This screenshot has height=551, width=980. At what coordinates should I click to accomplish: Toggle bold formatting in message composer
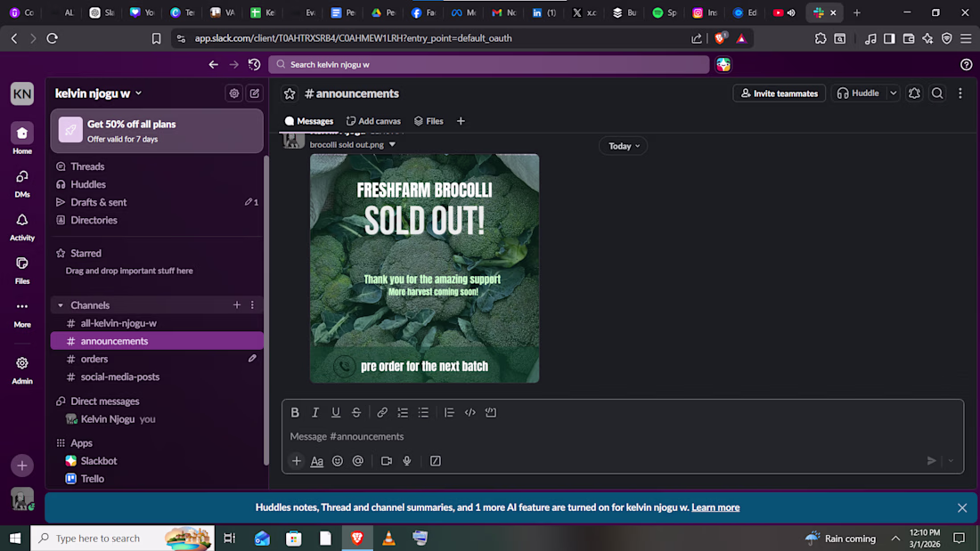(x=295, y=412)
